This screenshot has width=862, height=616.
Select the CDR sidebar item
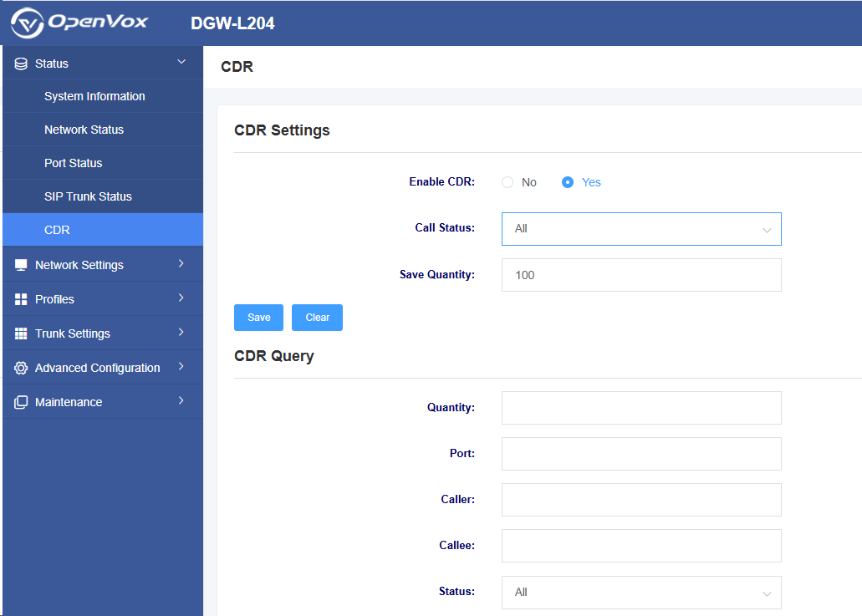[x=103, y=230]
